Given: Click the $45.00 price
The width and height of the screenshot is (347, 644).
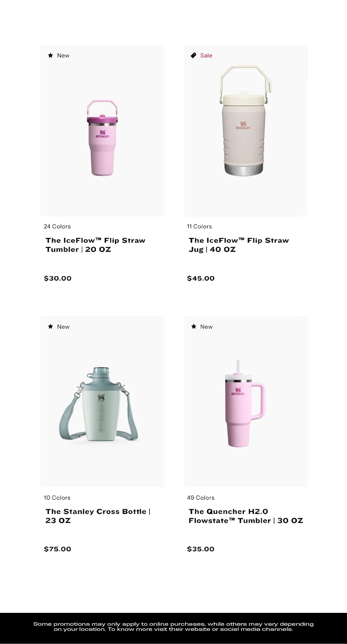Looking at the screenshot, I should point(201,278).
